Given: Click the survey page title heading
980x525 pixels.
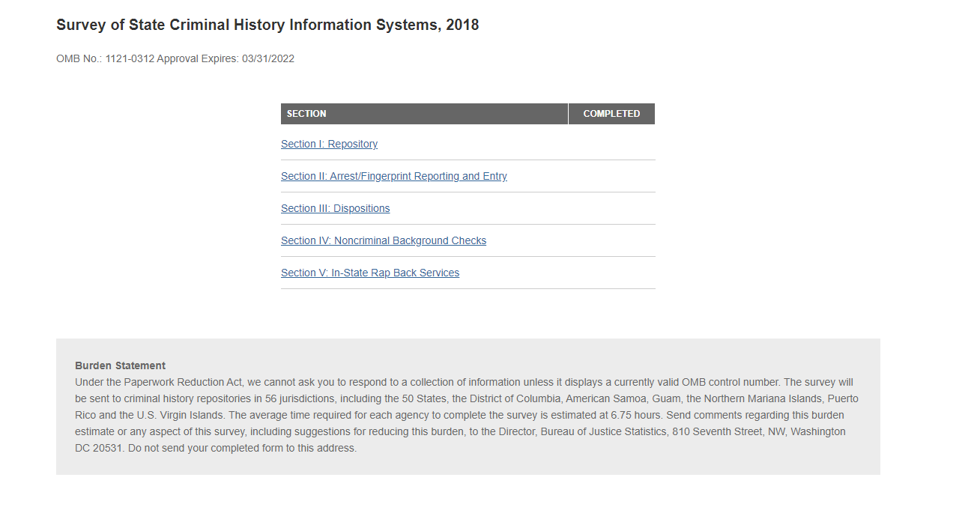Looking at the screenshot, I should pos(267,25).
